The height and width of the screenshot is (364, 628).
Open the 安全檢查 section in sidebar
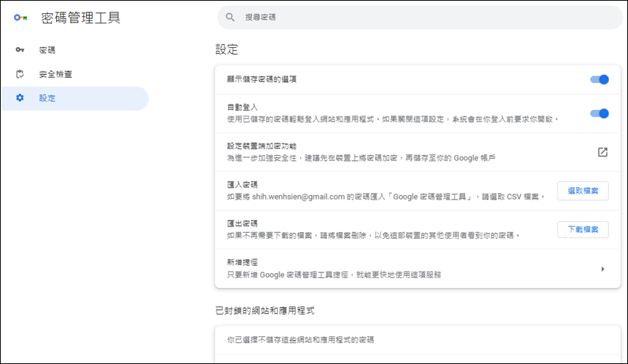[75, 74]
